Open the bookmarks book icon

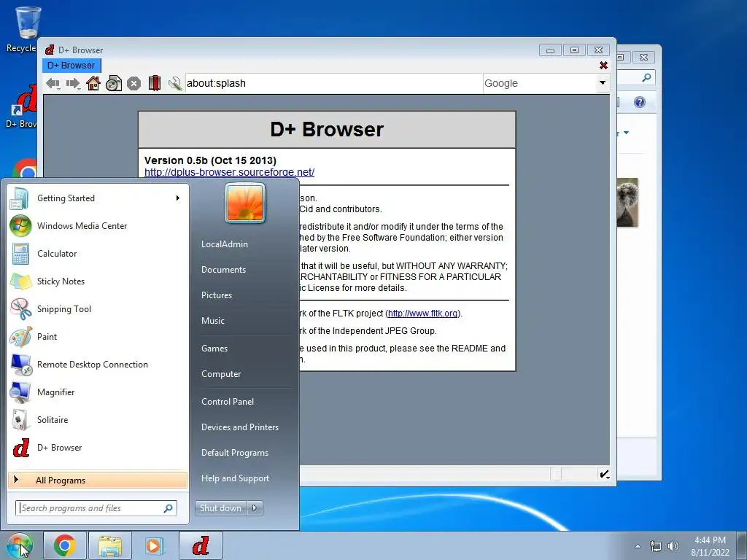tap(155, 83)
